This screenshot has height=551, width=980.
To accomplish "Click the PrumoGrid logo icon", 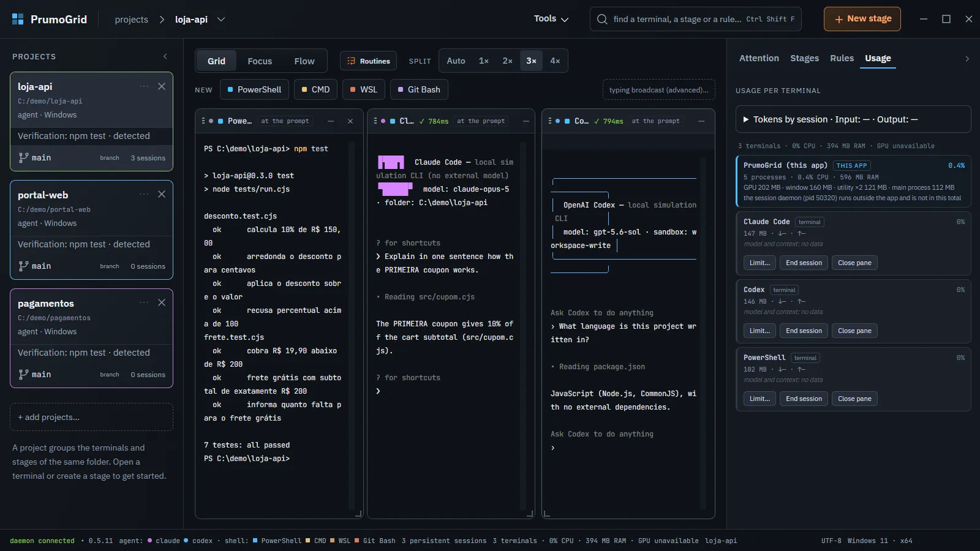I will (18, 19).
